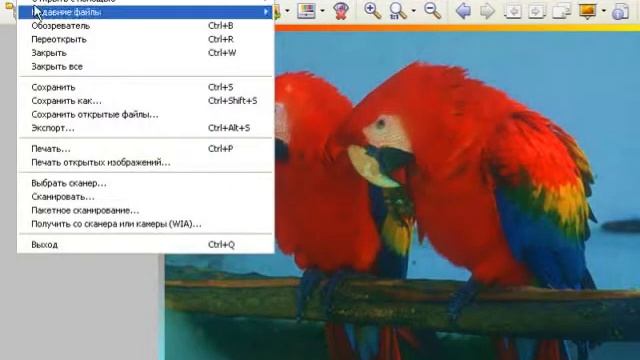Open dropdown arrow beside color adjustment icon
The width and height of the screenshot is (640, 360).
click(322, 11)
